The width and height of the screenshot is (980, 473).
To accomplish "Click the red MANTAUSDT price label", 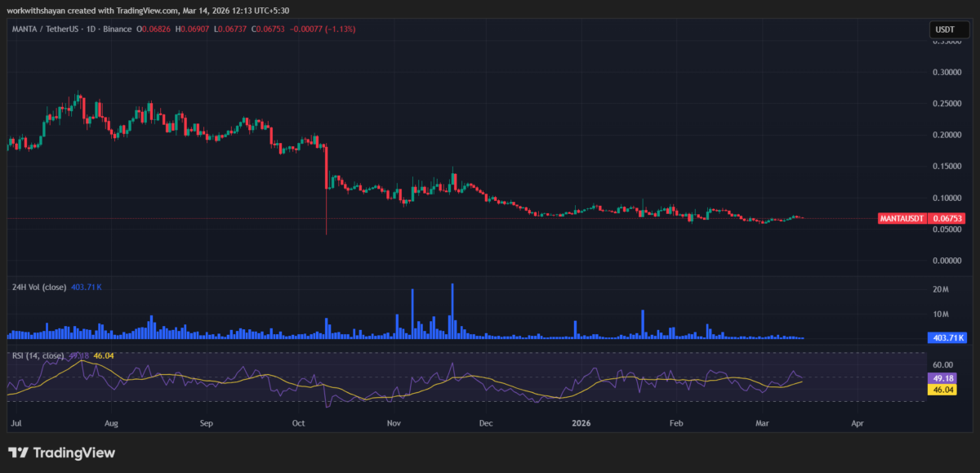I will 902,218.
